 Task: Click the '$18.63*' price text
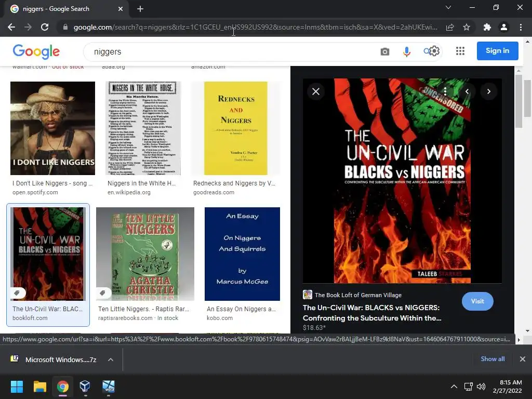(x=314, y=328)
